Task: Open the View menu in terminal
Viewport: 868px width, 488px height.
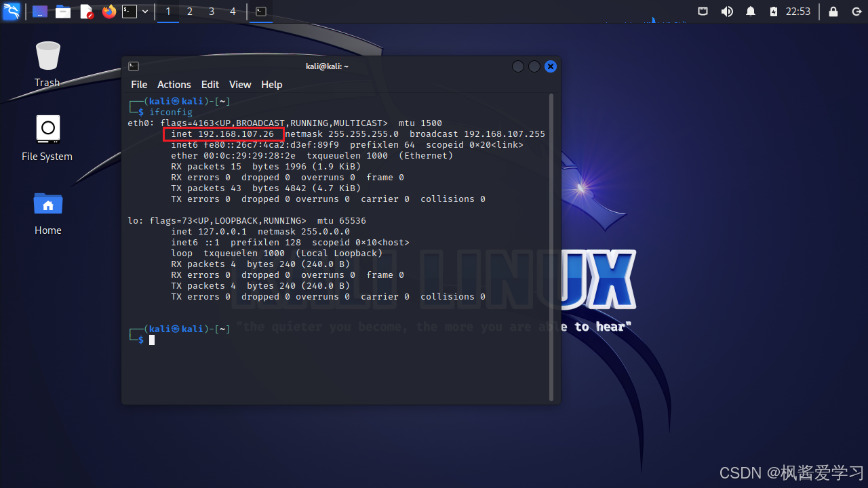Action: 240,85
